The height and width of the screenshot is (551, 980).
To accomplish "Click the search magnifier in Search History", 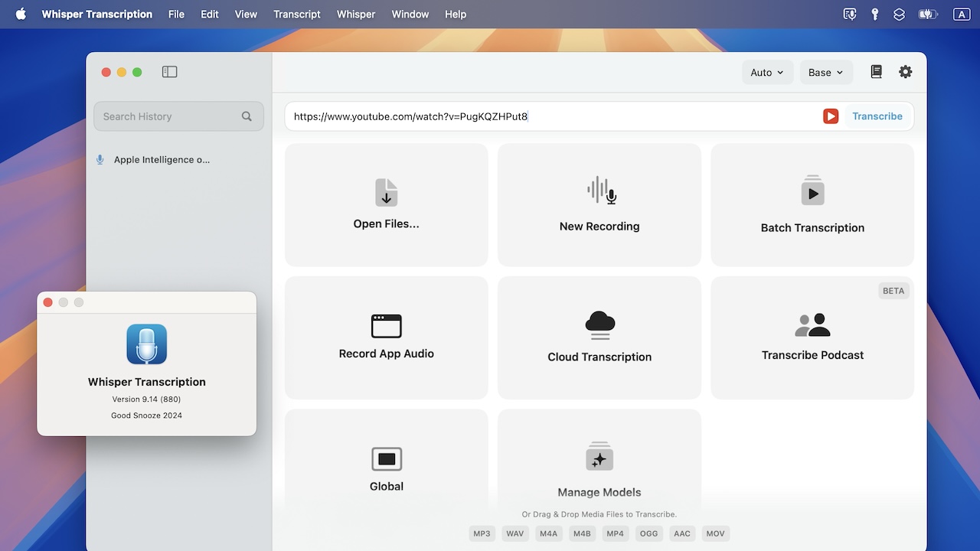I will [x=247, y=116].
